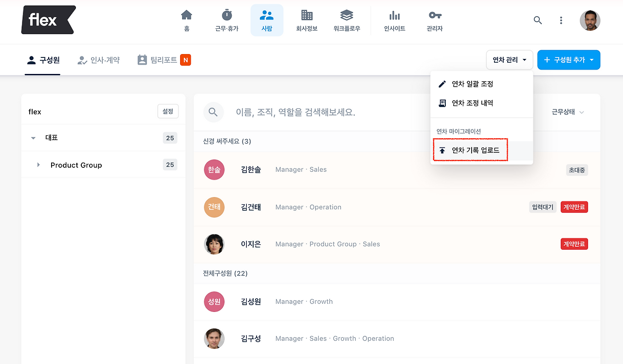623x364 pixels.
Task: Click 김건태's Manager · Operation role text
Action: coord(309,207)
